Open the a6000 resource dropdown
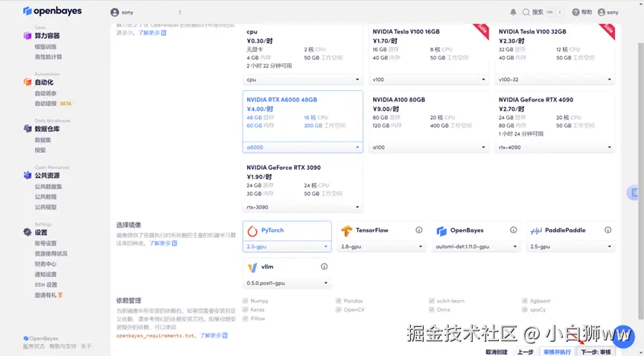The width and height of the screenshot is (644, 356). 303,147
